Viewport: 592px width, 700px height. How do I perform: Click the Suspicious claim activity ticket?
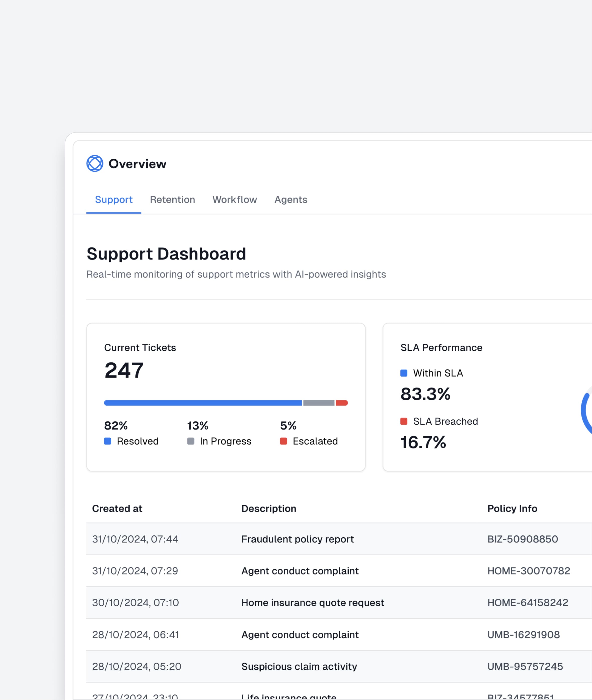(x=299, y=666)
